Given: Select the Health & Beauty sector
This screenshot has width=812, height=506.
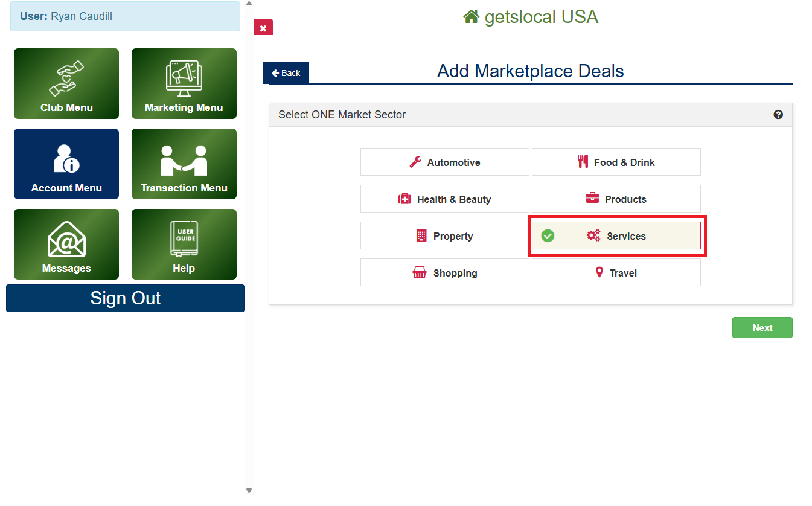Looking at the screenshot, I should [445, 199].
